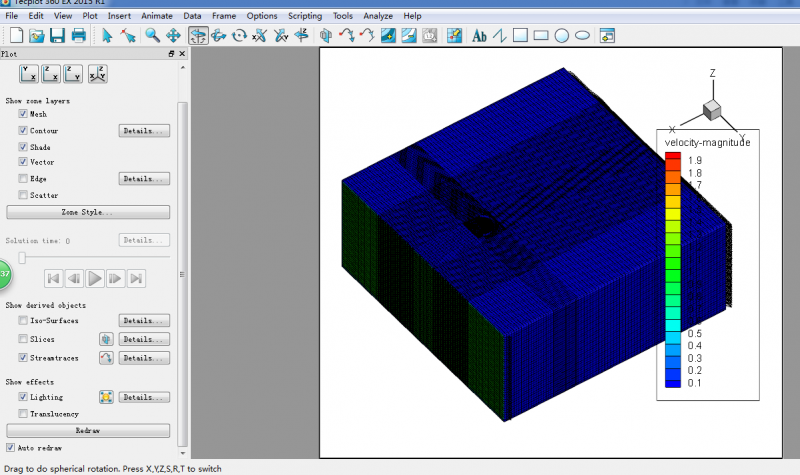Select the rectangle drawing tool
Screen dimensions: 800x475
pos(541,36)
